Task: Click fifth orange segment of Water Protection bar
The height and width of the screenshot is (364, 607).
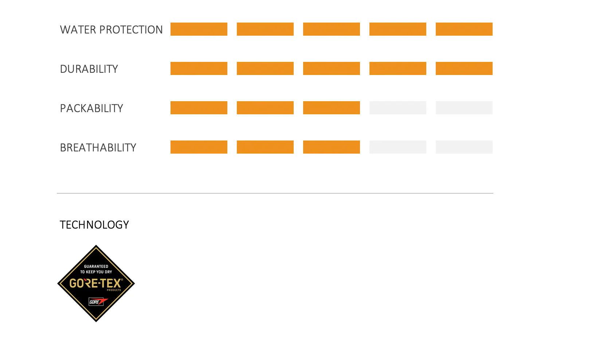Action: [x=464, y=29]
